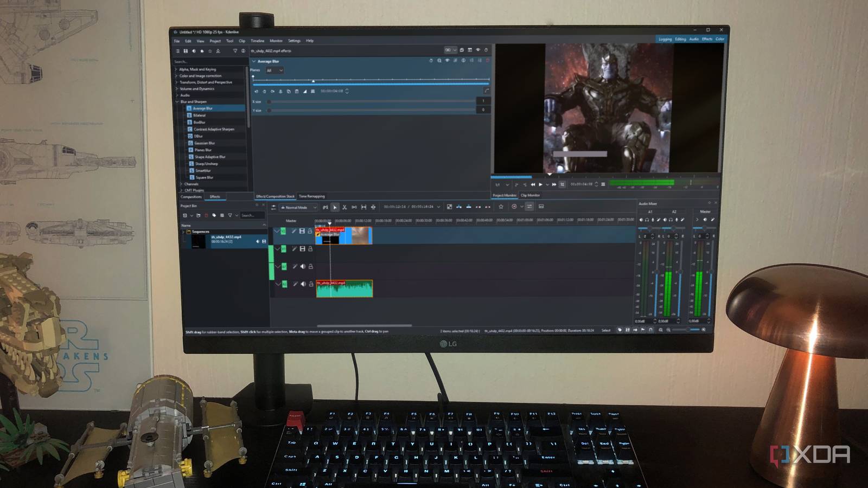This screenshot has width=868, height=488.
Task: Click the delete effect trash icon
Action: tap(487, 61)
